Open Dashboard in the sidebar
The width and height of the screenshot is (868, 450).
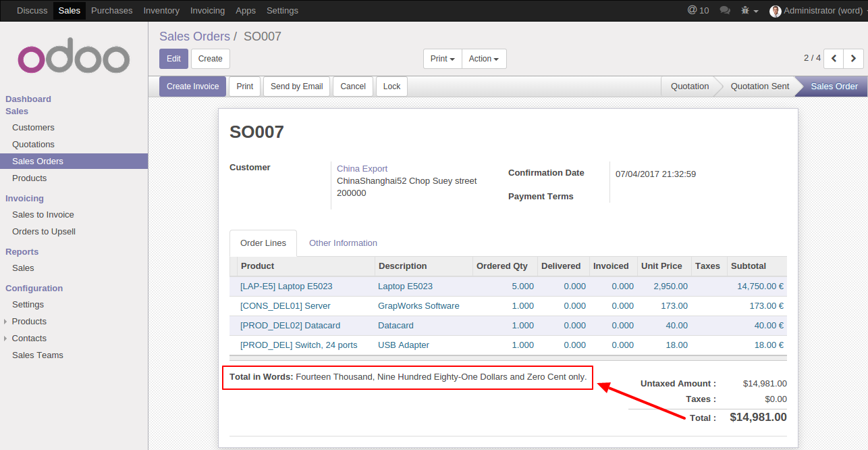(28, 99)
